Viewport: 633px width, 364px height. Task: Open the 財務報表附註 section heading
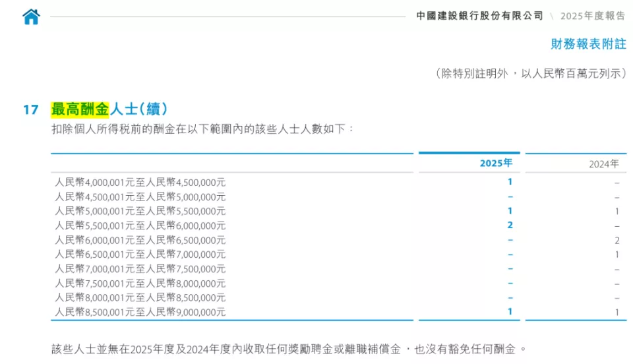[588, 44]
